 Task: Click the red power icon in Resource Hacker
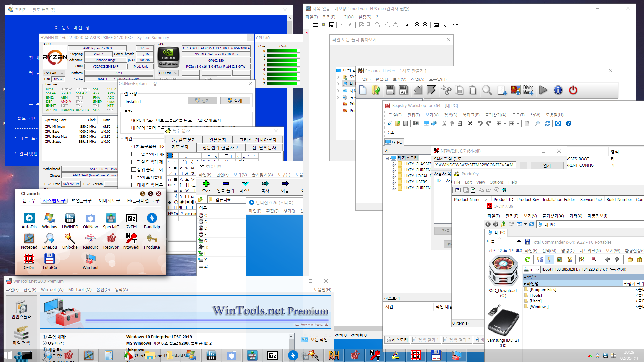573,90
